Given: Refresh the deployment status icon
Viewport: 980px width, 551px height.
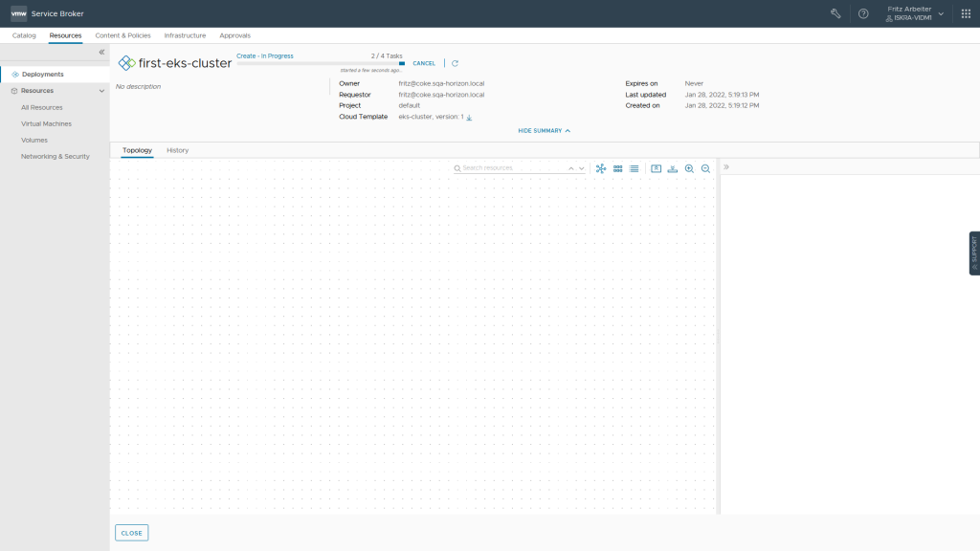Looking at the screenshot, I should click(x=455, y=63).
